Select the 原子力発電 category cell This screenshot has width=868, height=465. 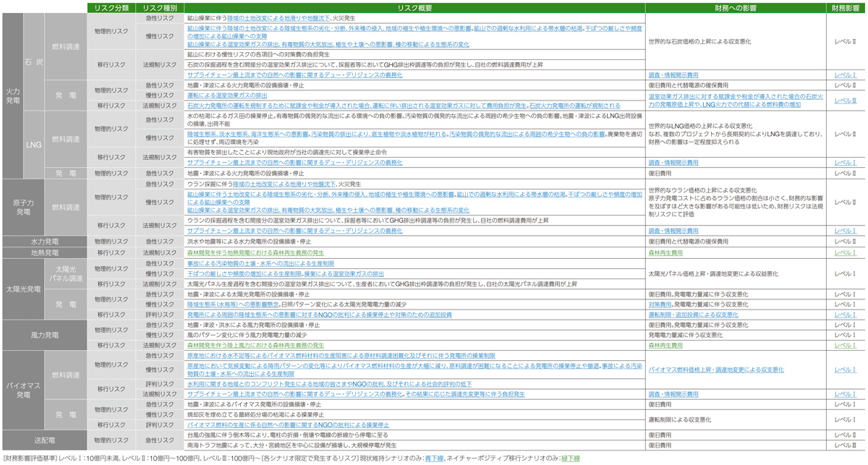[23, 207]
